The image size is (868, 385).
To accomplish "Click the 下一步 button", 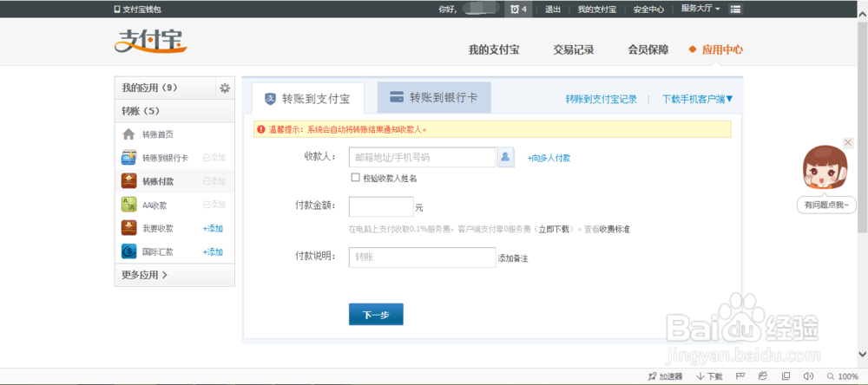I will point(376,314).
